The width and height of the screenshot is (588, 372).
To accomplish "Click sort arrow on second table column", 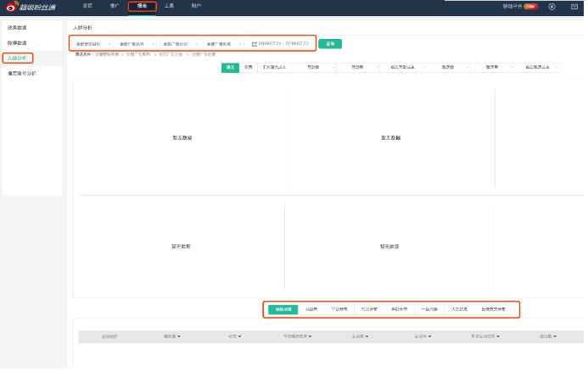I will [179, 336].
